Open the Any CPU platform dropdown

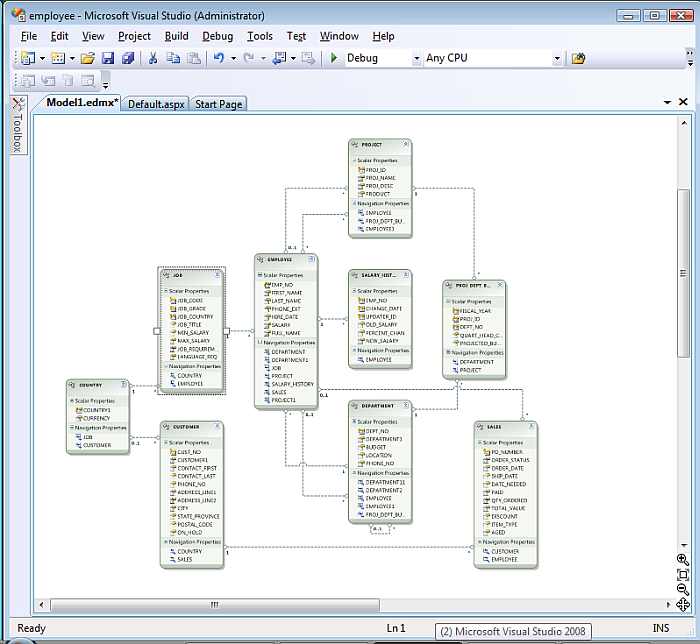click(557, 58)
